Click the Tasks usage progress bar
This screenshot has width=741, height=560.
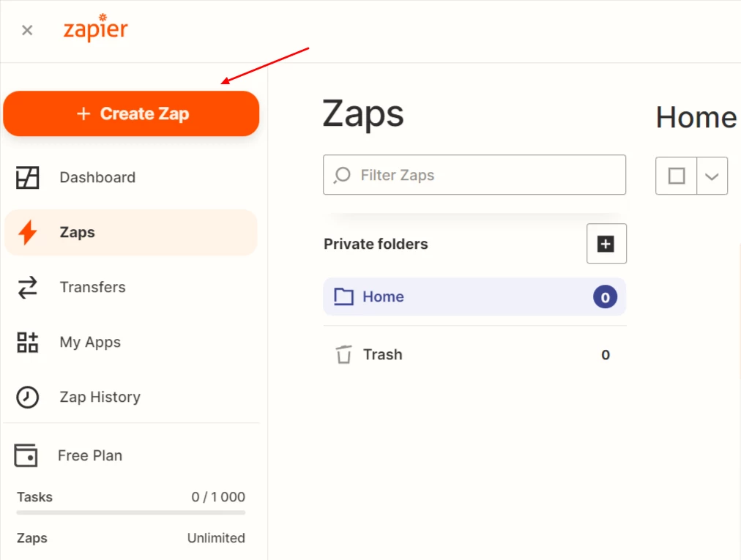pyautogui.click(x=131, y=512)
